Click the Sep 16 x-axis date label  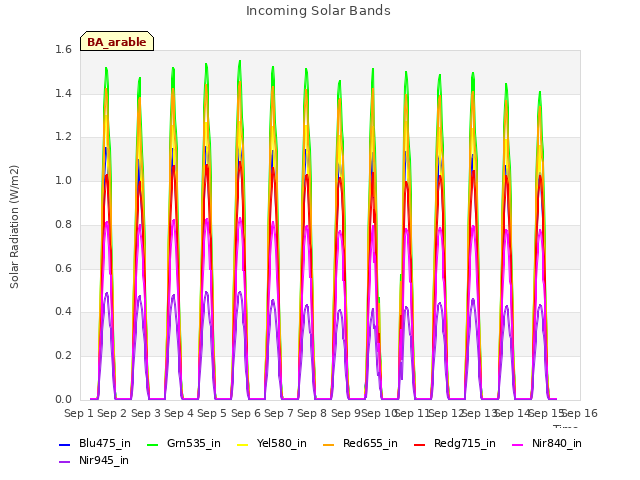click(580, 413)
